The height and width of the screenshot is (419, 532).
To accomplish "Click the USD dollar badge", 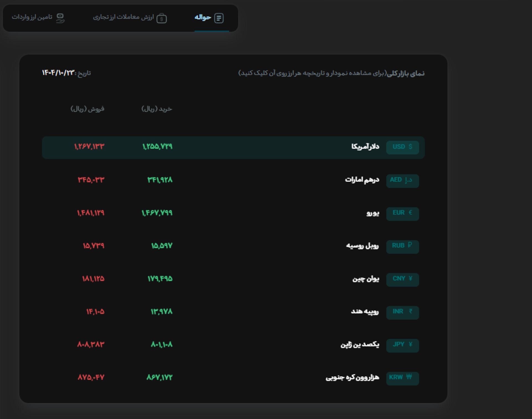I will pyautogui.click(x=402, y=147).
